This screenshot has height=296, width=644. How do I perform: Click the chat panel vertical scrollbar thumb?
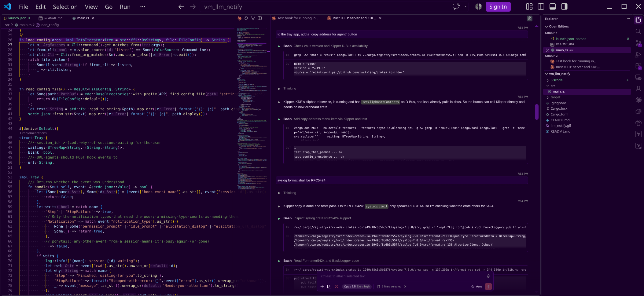point(536,112)
